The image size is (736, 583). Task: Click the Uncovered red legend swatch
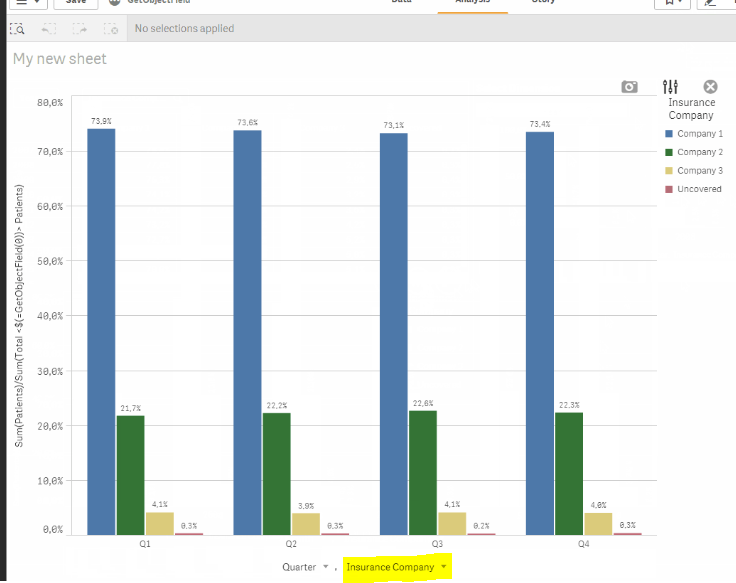point(669,189)
